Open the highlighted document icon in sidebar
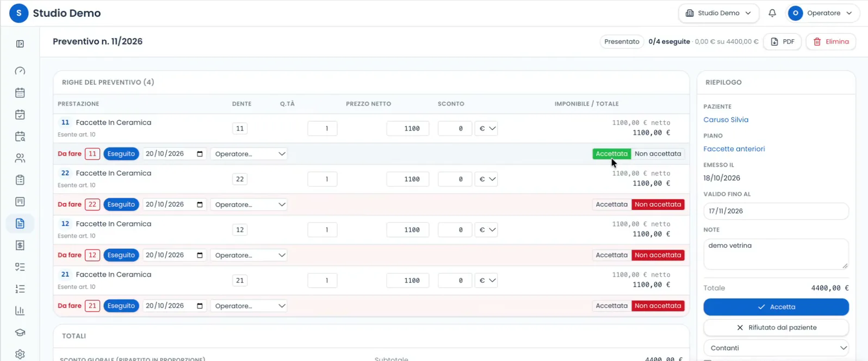The height and width of the screenshot is (361, 868). [20, 223]
